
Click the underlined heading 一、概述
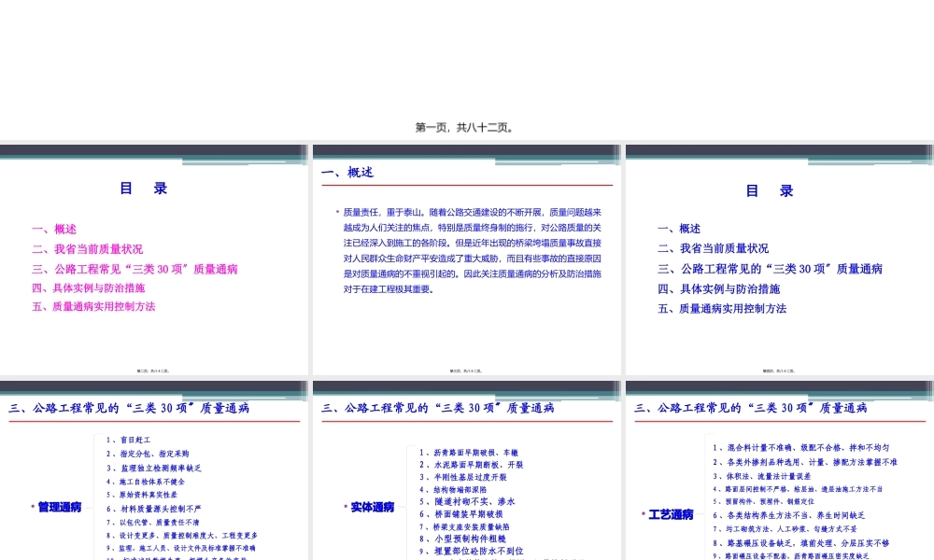(x=347, y=173)
